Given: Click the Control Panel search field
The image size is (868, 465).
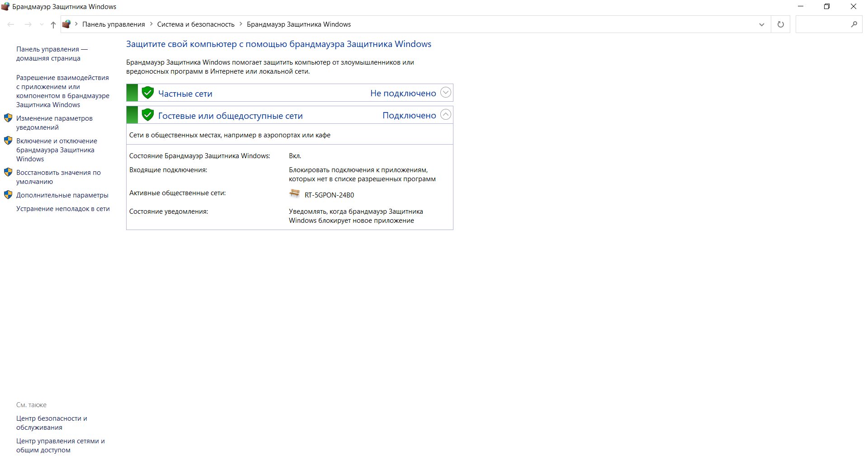Looking at the screenshot, I should (823, 24).
